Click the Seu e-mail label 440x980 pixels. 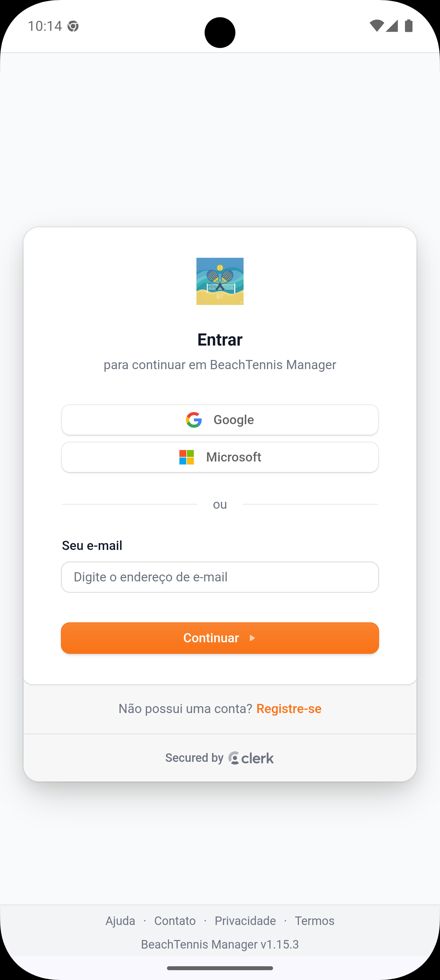point(92,545)
